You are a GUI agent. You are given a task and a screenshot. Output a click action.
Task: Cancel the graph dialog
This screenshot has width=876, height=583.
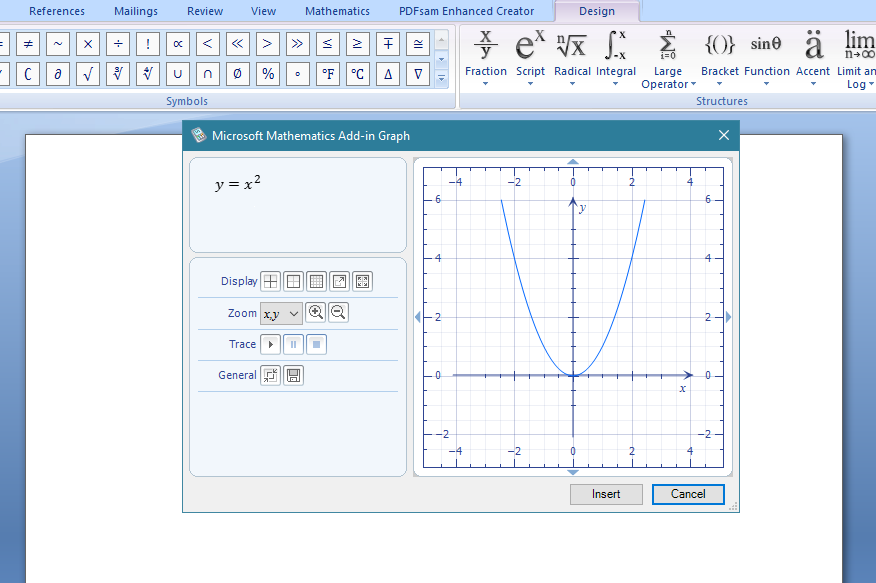tap(688, 494)
